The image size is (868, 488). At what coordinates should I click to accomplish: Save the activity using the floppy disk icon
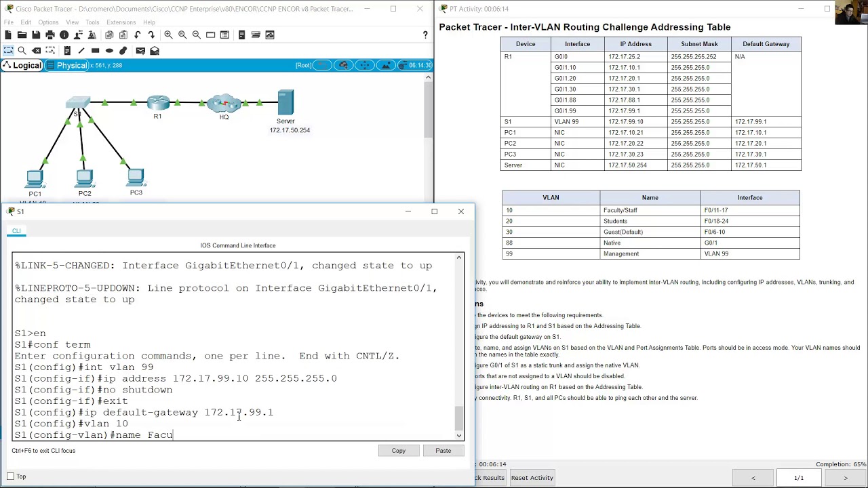[x=36, y=35]
